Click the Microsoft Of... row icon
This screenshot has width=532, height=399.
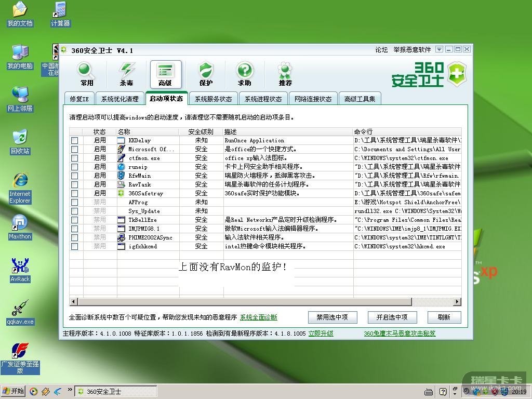point(121,149)
